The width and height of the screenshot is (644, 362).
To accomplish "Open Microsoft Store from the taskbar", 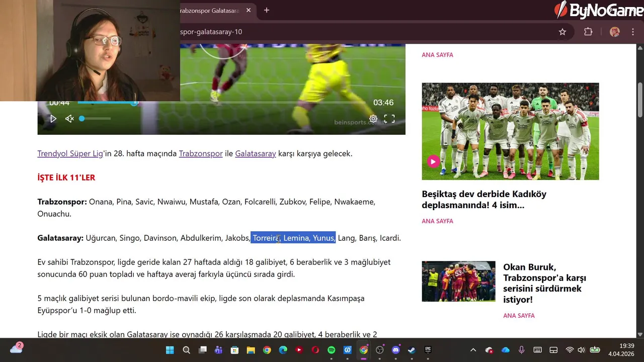I will 234,350.
